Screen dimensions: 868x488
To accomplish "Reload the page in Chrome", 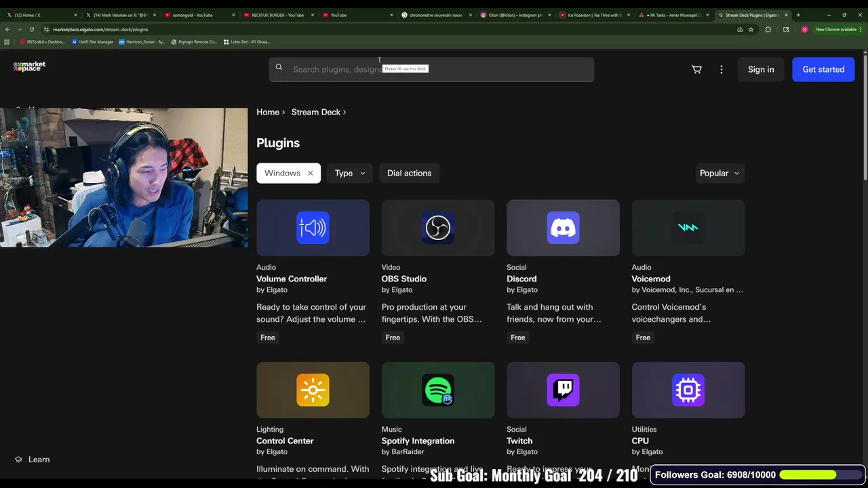I will [x=31, y=29].
